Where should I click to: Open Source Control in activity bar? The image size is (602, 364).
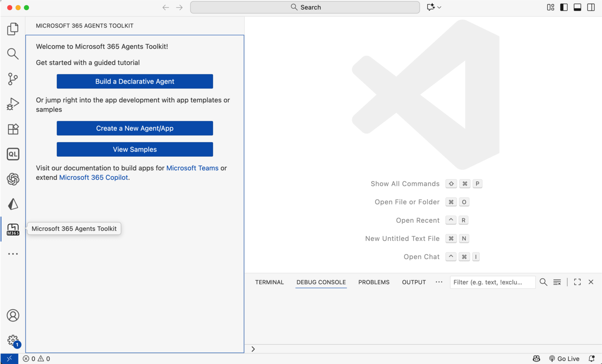[x=13, y=79]
